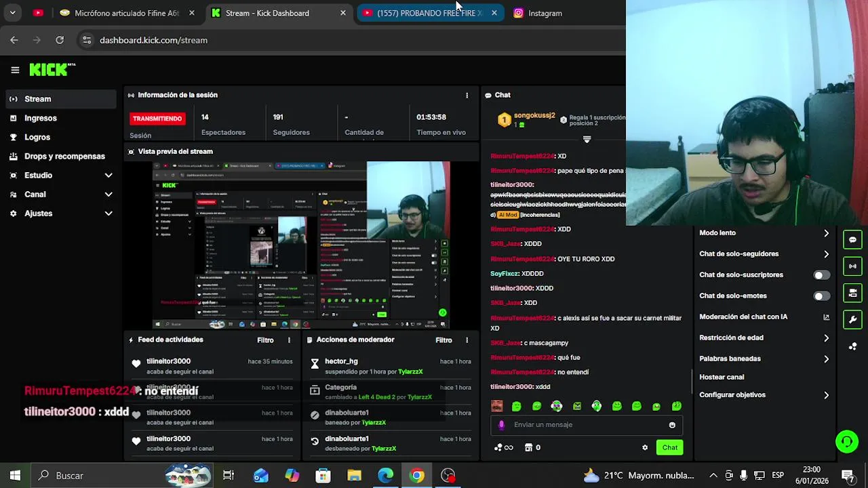868x488 pixels.
Task: Open Ingresos in the sidebar
Action: click(60, 118)
